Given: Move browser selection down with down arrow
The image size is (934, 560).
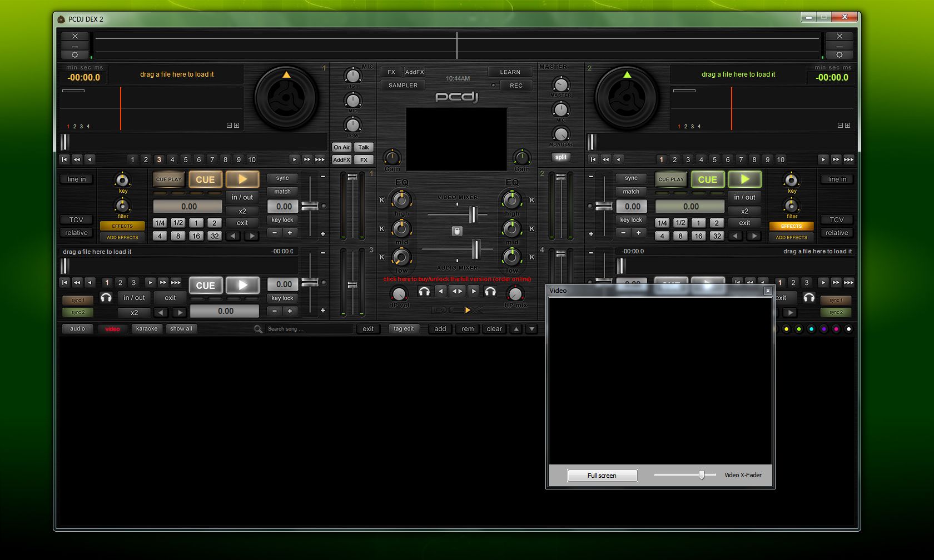Looking at the screenshot, I should (x=531, y=329).
